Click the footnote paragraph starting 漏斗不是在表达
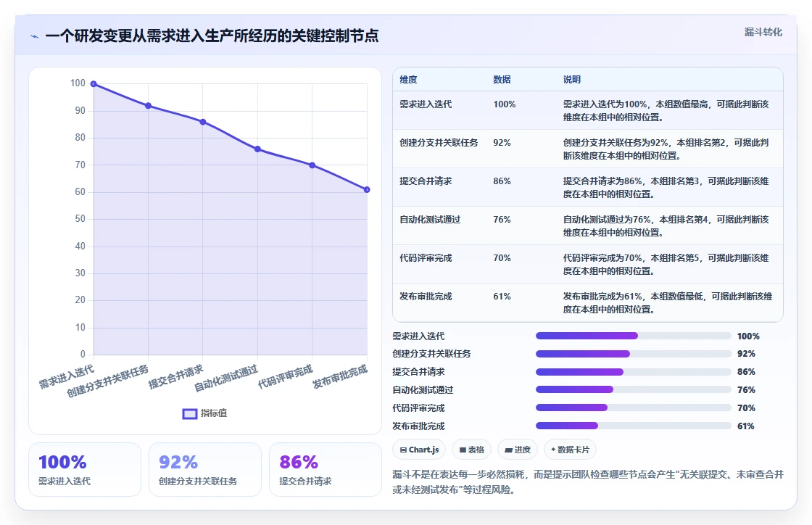 588,482
